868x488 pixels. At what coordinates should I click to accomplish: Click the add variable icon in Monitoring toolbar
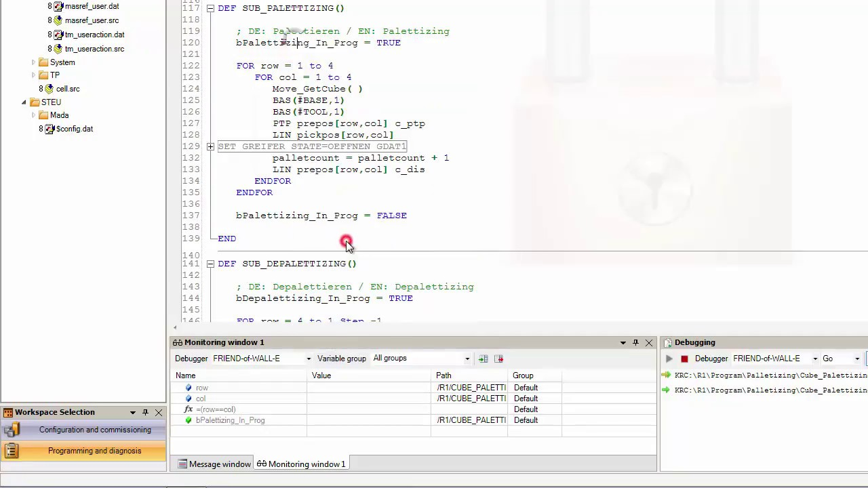(x=483, y=359)
